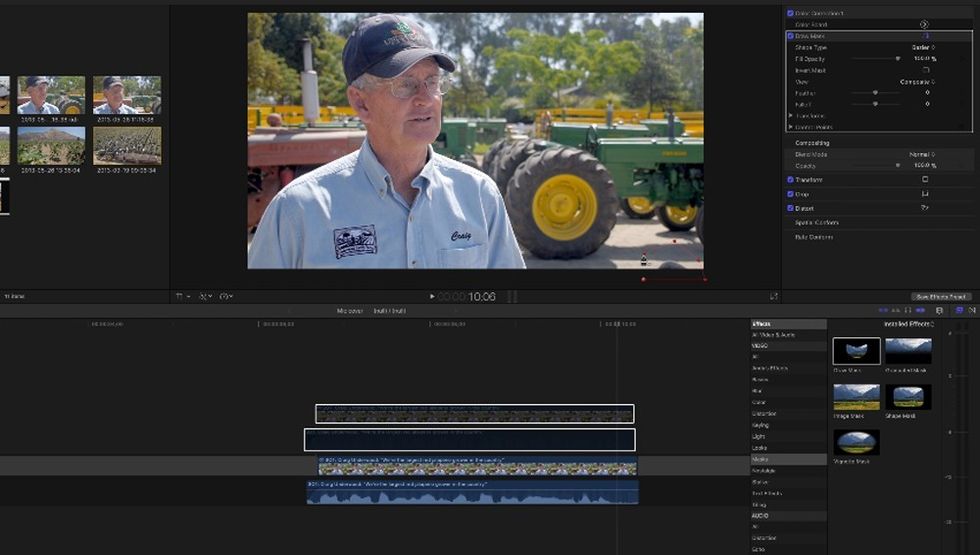Expand the Control Points disclosure triangle
980x555 pixels.
pyautogui.click(x=791, y=127)
